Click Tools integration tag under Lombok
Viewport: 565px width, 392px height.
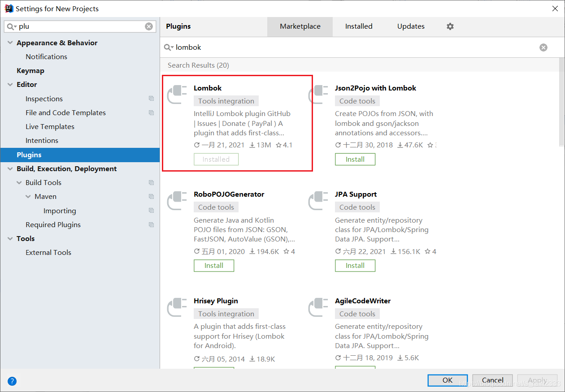226,101
